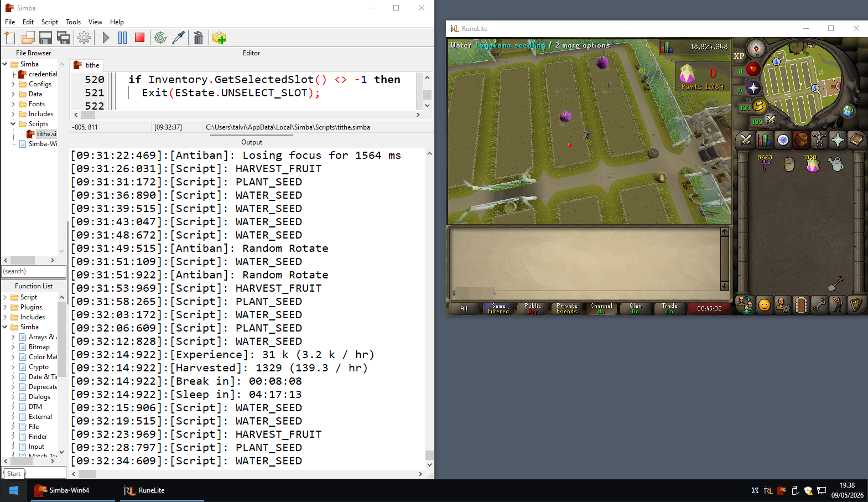868x502 pixels.
Task: Open the File menu in Simba
Action: click(10, 22)
